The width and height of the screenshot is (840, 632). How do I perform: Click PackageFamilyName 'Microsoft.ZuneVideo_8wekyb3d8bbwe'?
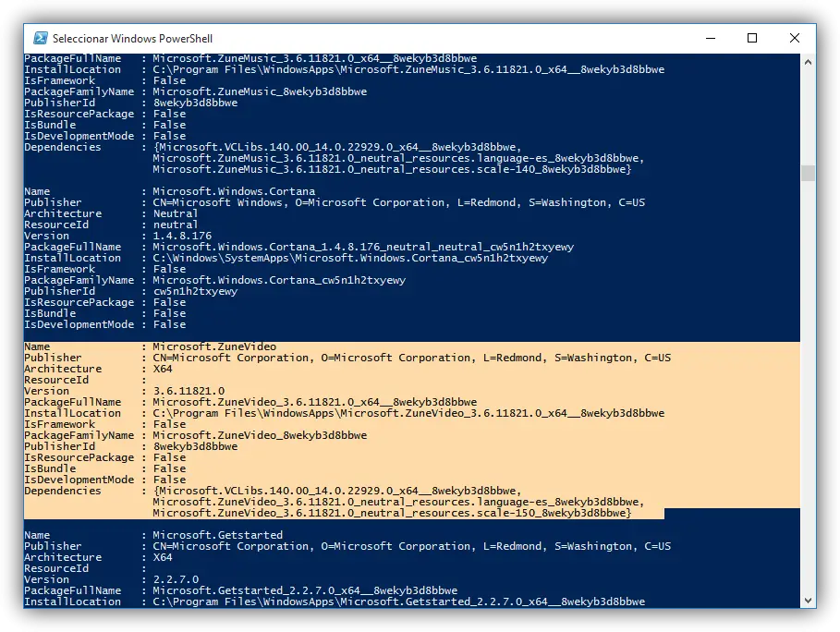point(260,435)
